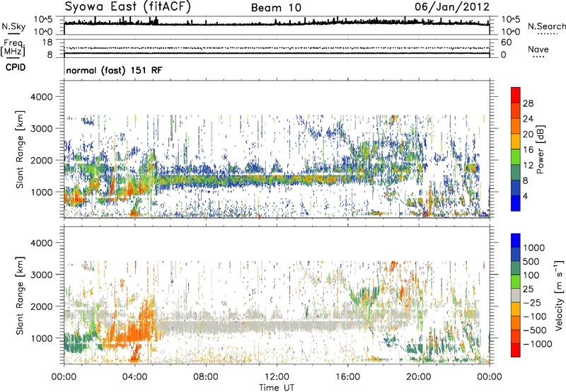Screen dimensions: 566x392
Task: Click the 20:00 time axis label
Action: 418,377
